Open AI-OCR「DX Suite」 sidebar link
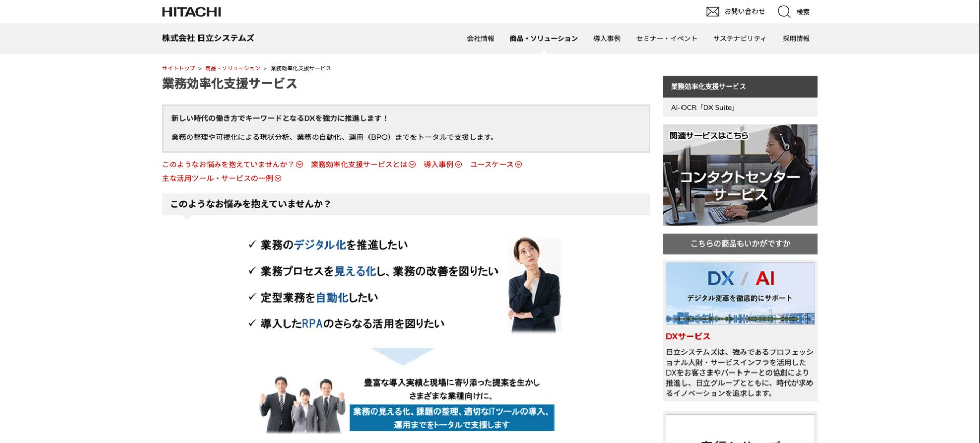The image size is (980, 443). click(x=740, y=108)
